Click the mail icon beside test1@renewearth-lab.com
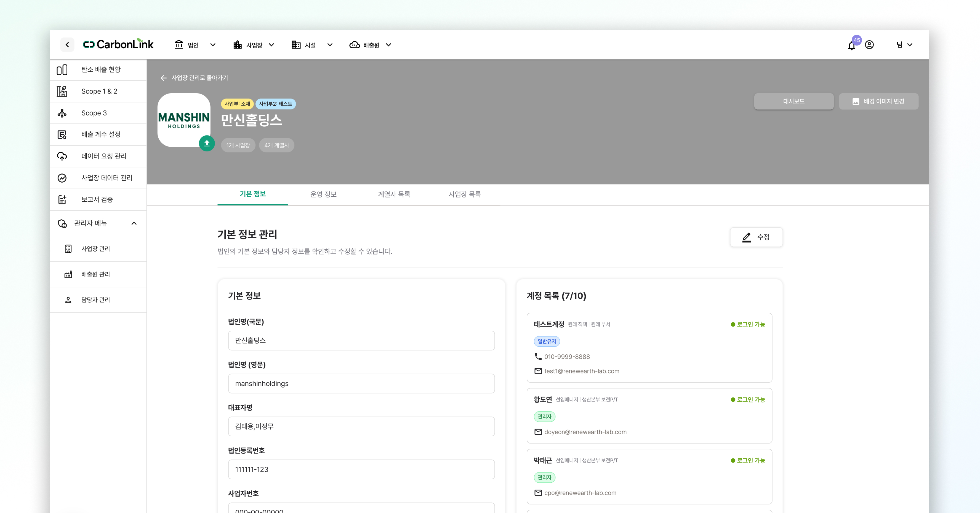Viewport: 980px width, 513px height. pos(538,371)
